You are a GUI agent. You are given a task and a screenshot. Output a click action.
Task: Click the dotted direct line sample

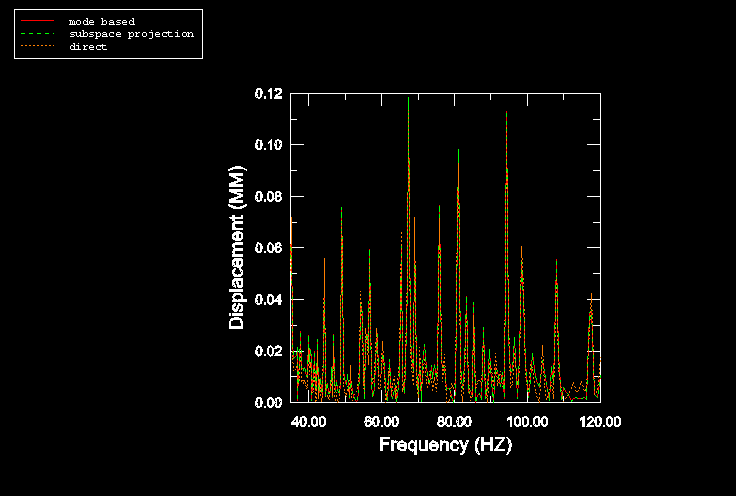(x=37, y=47)
